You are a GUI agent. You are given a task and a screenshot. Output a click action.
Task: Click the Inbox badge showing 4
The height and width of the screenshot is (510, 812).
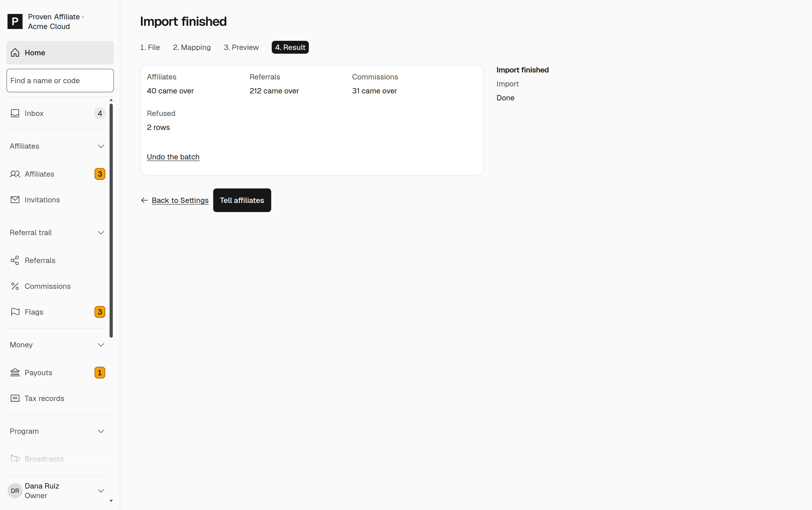(100, 113)
